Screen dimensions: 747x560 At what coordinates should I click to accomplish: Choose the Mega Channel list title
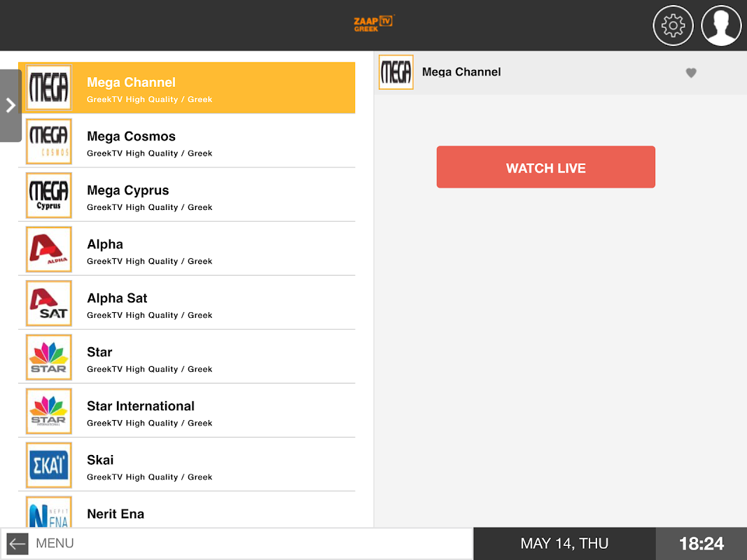[131, 83]
